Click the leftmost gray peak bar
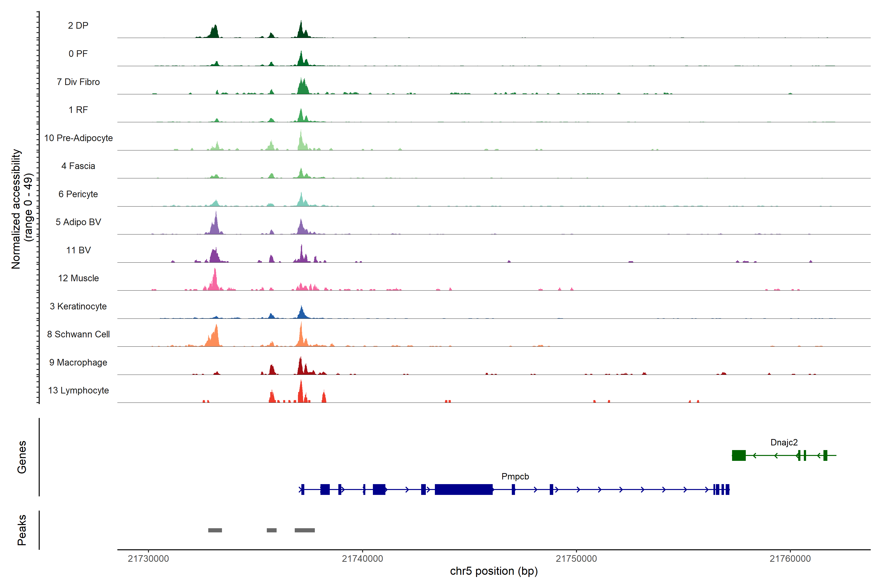 point(215,530)
